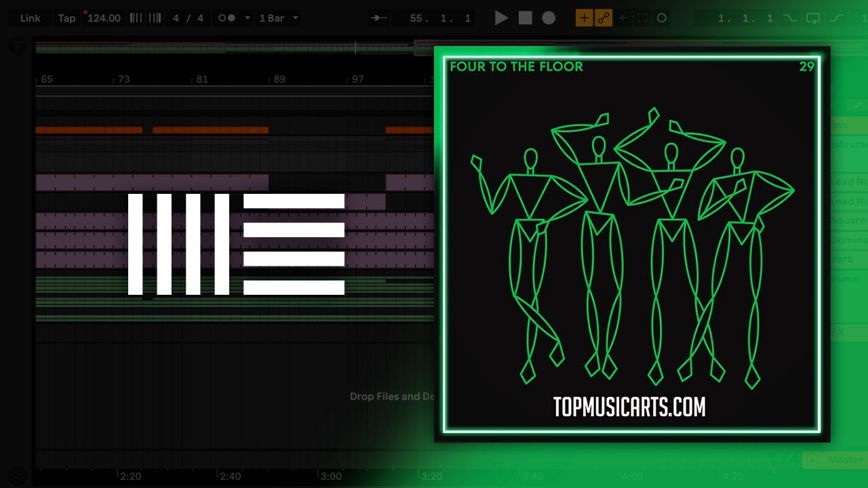Select the time signature denominator field
868x488 pixels.
[x=200, y=18]
